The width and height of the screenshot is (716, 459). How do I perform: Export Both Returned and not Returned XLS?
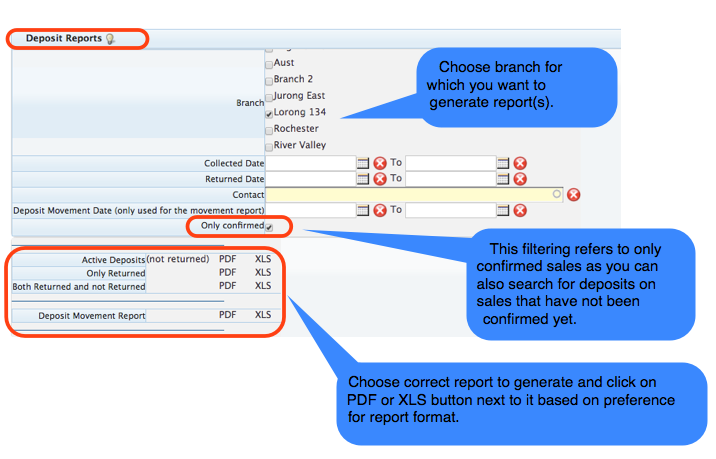(263, 286)
